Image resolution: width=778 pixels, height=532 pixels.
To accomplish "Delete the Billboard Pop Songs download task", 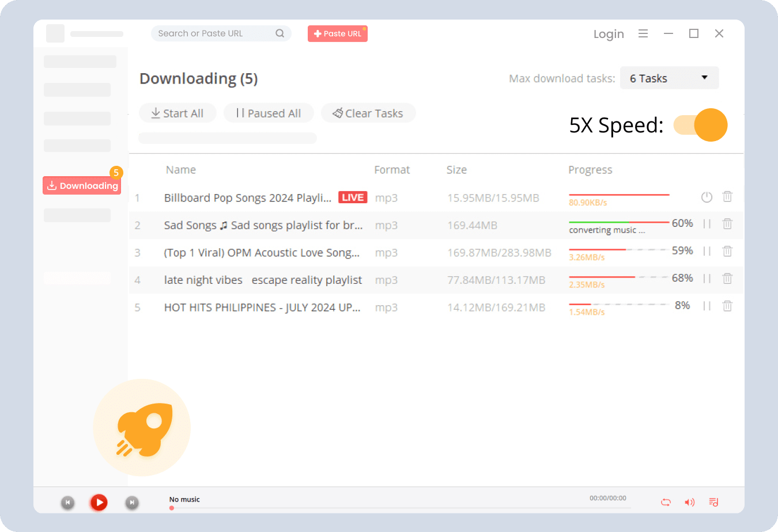I will (727, 196).
